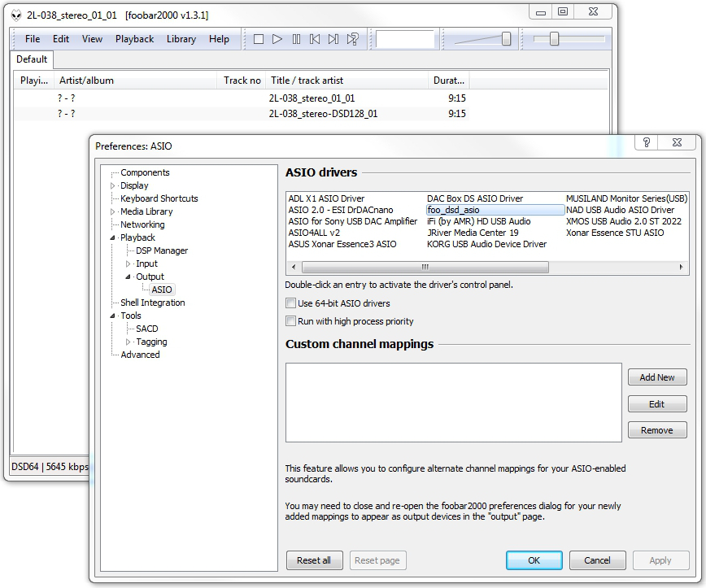Click the left arrow of drivers scrollbar
This screenshot has width=706, height=588.
pos(294,267)
